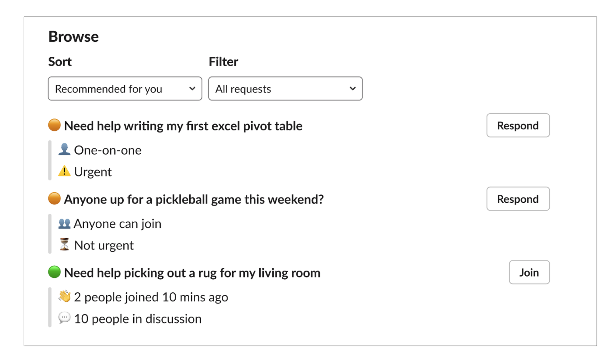Open the Sort dropdown 'Recommended for you'
Viewport: 615px width, 364px height.
click(125, 89)
